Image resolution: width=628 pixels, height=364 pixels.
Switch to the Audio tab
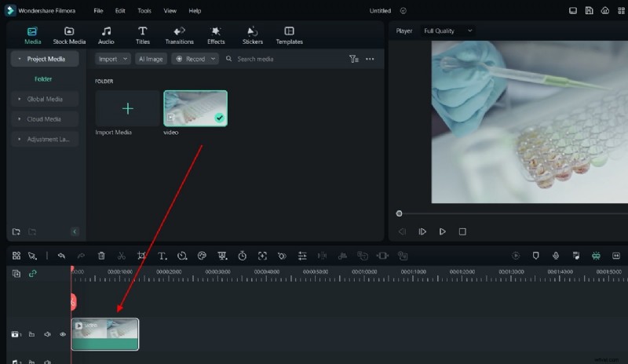coord(106,35)
